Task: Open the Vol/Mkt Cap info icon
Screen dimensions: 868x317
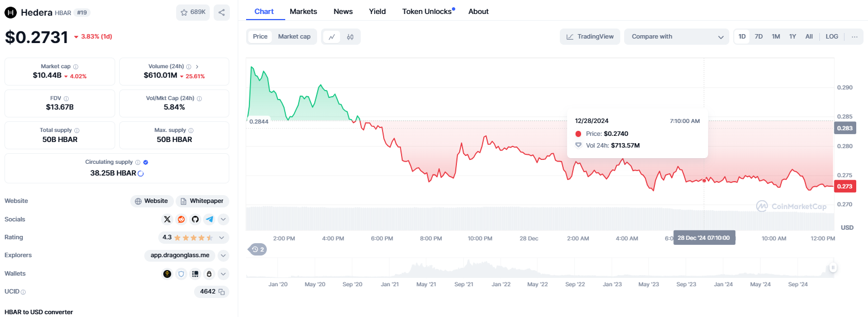Action: tap(199, 98)
